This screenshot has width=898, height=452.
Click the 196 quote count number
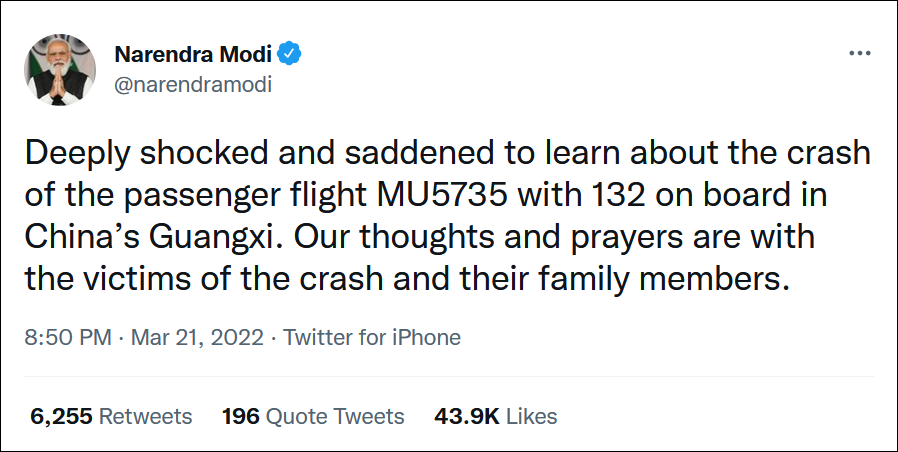click(241, 416)
